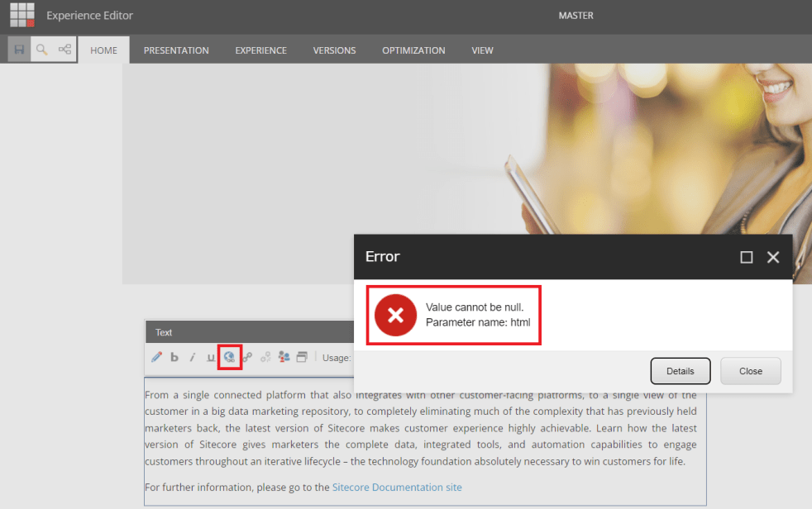Image resolution: width=812 pixels, height=509 pixels.
Task: Click the stacked windows icon in Text toolbar
Action: (x=302, y=357)
